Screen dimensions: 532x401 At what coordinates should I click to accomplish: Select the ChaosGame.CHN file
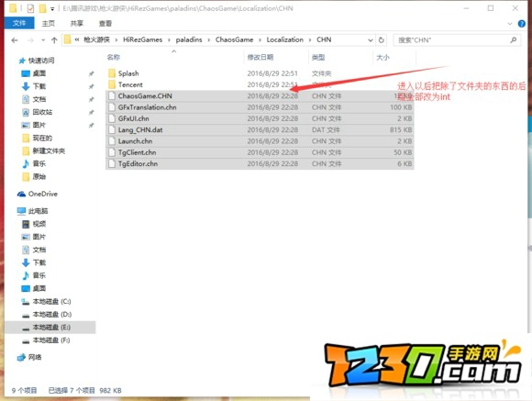260,95
